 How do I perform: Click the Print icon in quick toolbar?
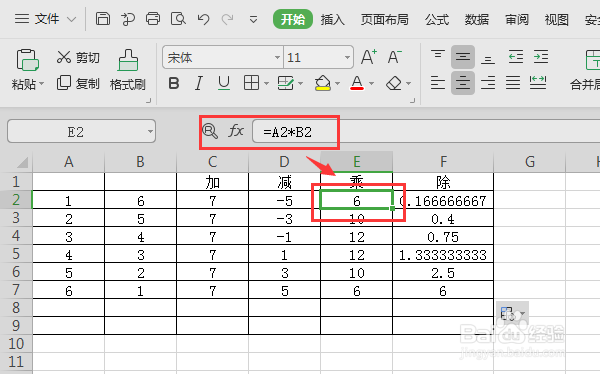tap(153, 19)
